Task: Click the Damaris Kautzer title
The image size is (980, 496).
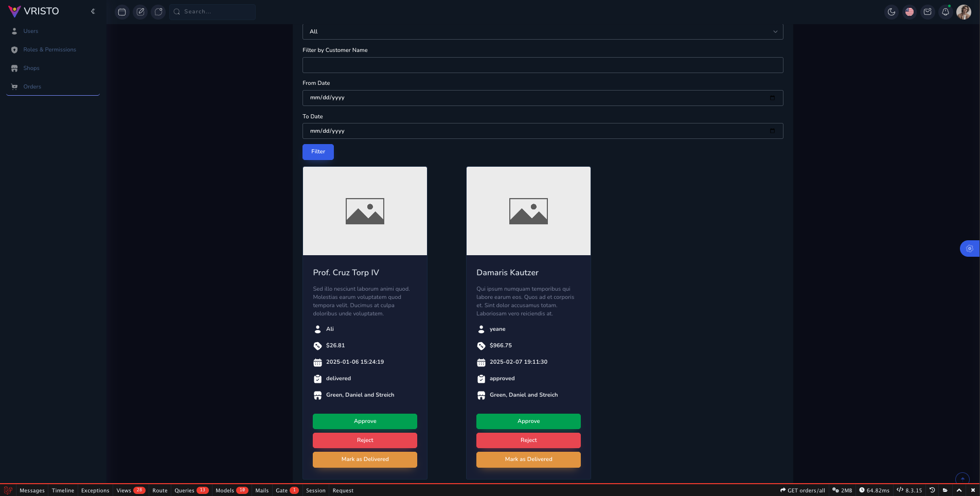Action: pyautogui.click(x=507, y=273)
